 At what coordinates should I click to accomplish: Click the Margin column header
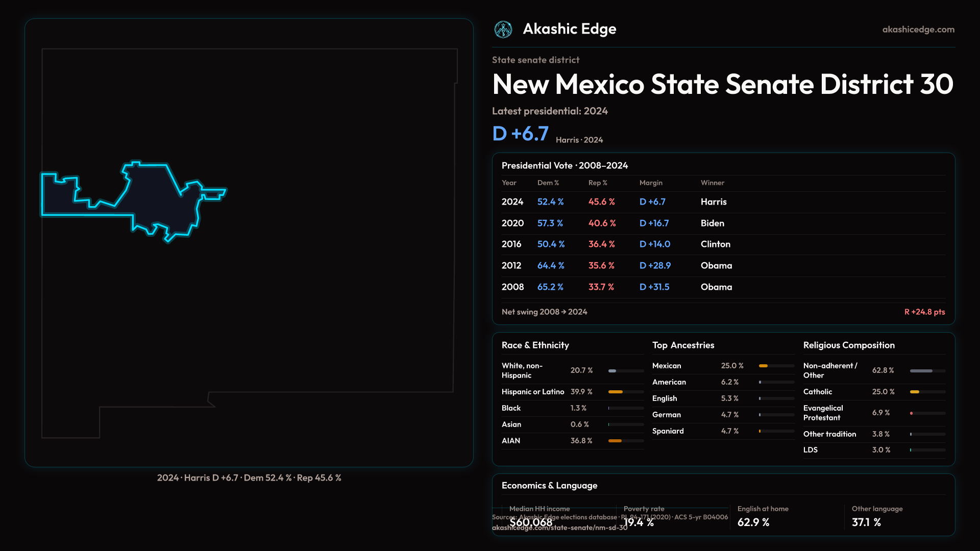651,183
